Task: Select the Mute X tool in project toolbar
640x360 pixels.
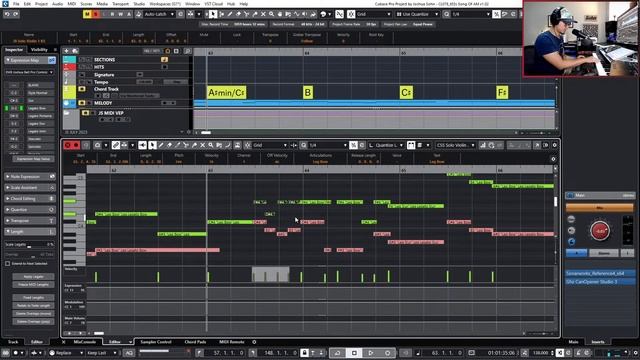Action: (x=263, y=14)
